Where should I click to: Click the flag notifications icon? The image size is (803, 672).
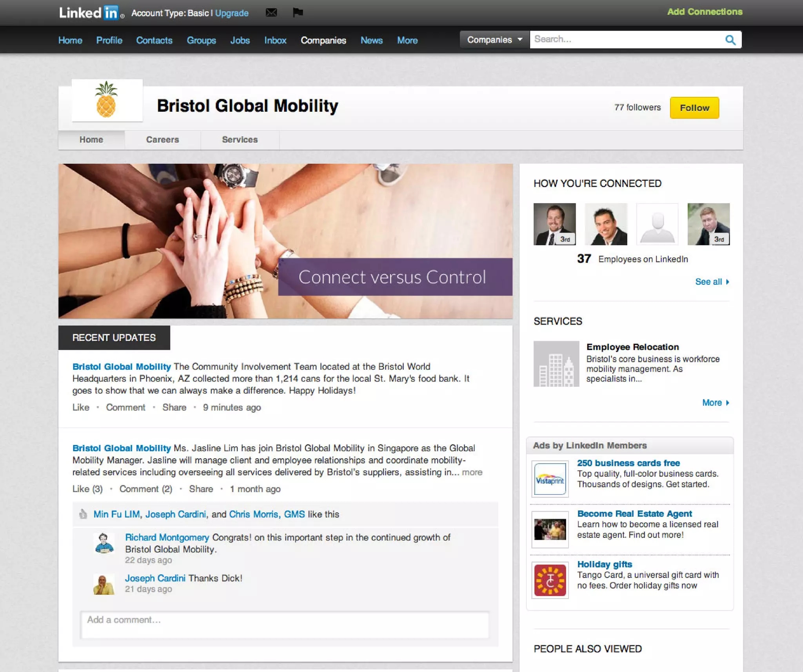[298, 13]
